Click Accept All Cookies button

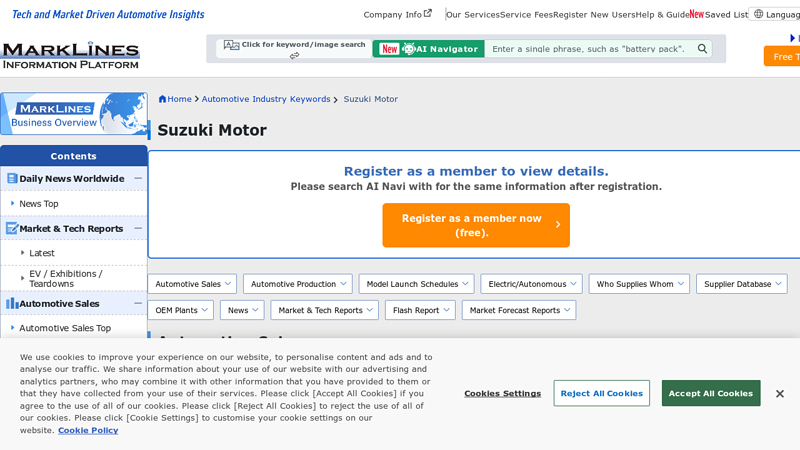[710, 393]
